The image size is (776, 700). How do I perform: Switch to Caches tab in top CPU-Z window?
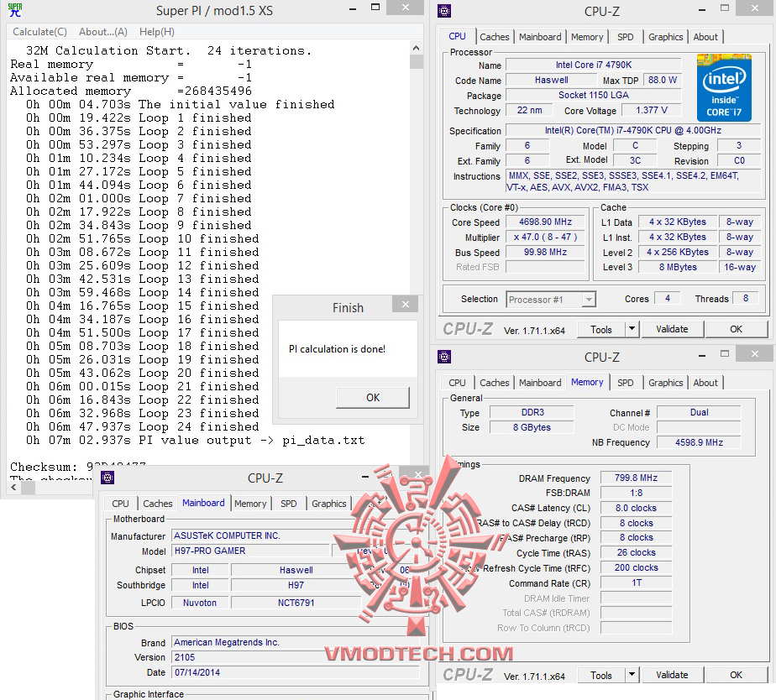point(494,37)
